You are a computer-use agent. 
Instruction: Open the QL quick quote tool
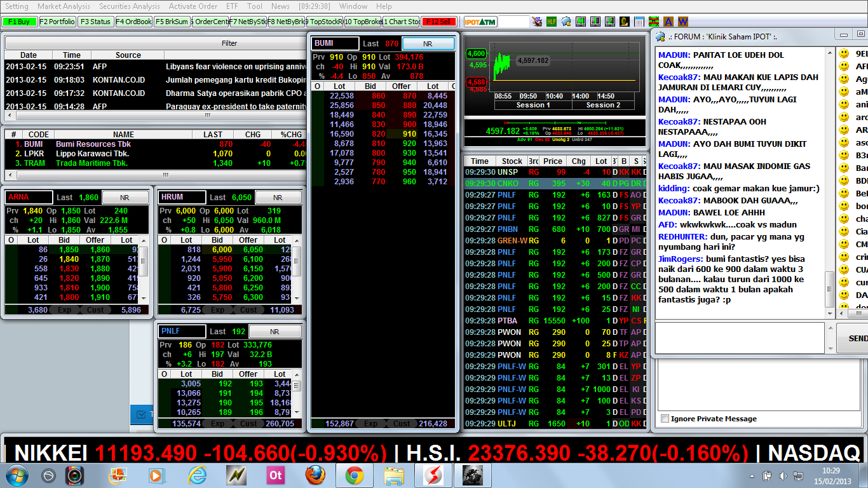538,21
